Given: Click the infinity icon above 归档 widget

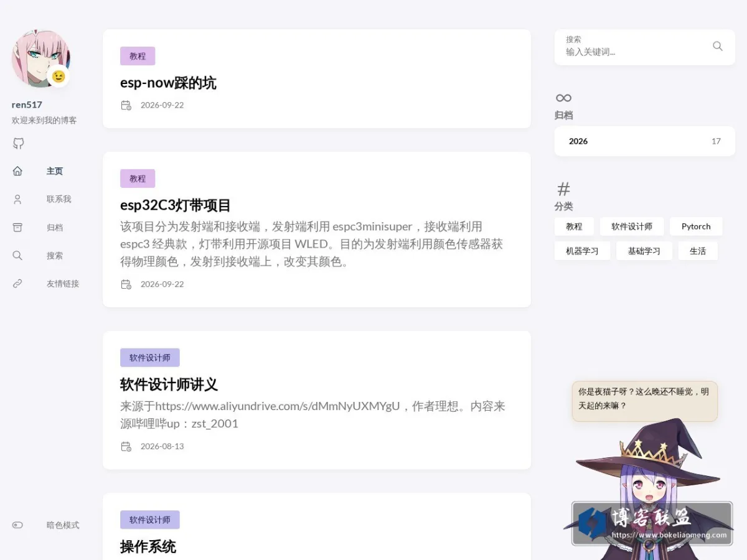Looking at the screenshot, I should pyautogui.click(x=563, y=98).
